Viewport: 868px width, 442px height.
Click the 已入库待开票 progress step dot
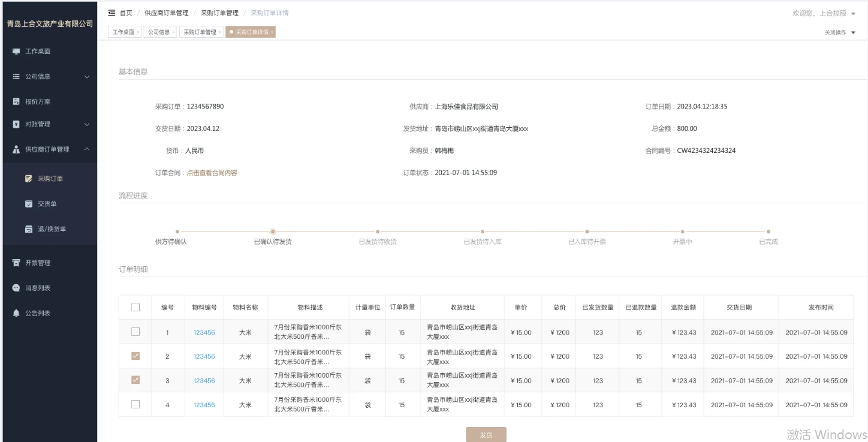(x=587, y=231)
